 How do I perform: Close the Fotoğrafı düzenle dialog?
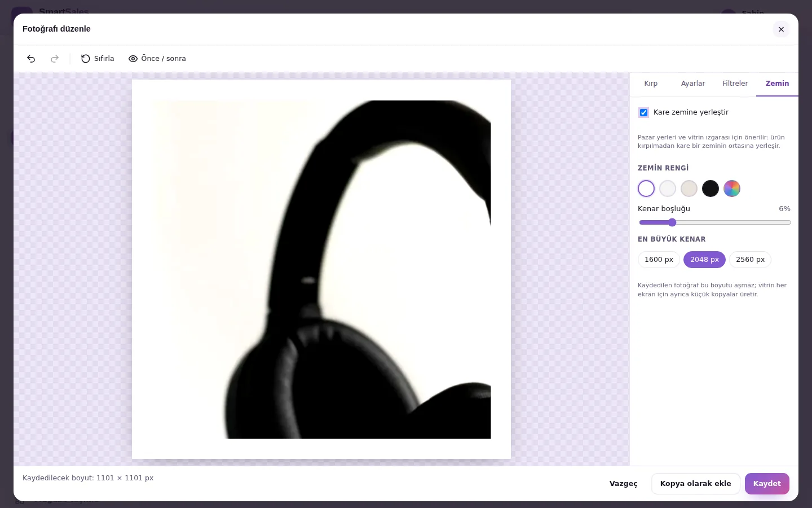[x=781, y=29]
